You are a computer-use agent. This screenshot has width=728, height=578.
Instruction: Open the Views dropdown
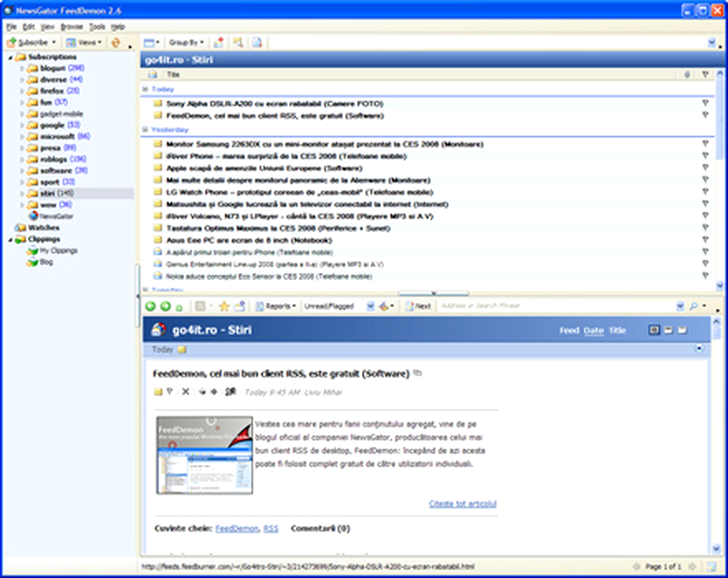point(83,43)
